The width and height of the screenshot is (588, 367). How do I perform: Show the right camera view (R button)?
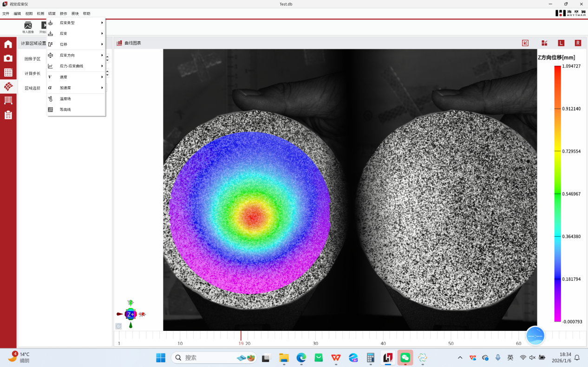pos(578,43)
